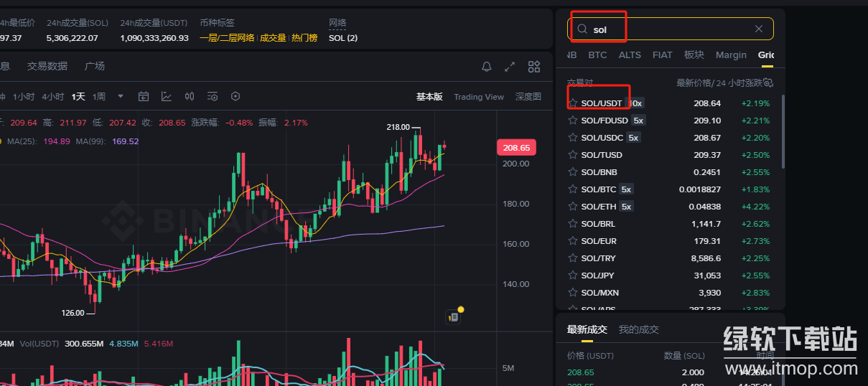Screen dimensions: 868x386
Task: Open the 网络 SOL (2) network selector
Action: tap(343, 37)
